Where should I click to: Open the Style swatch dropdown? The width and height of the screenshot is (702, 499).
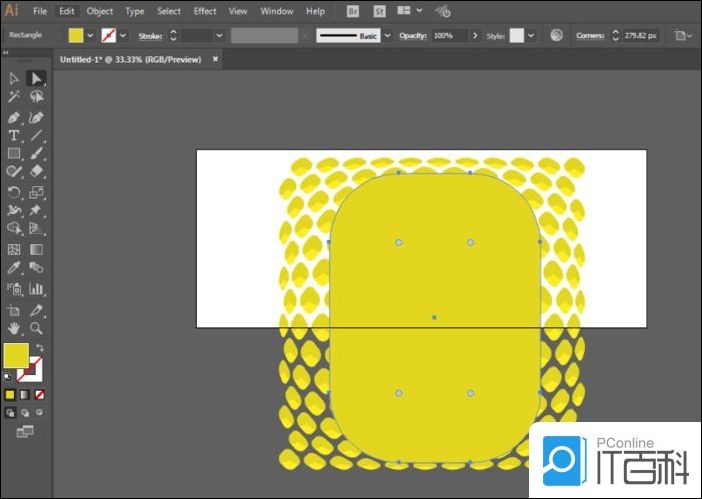[531, 35]
